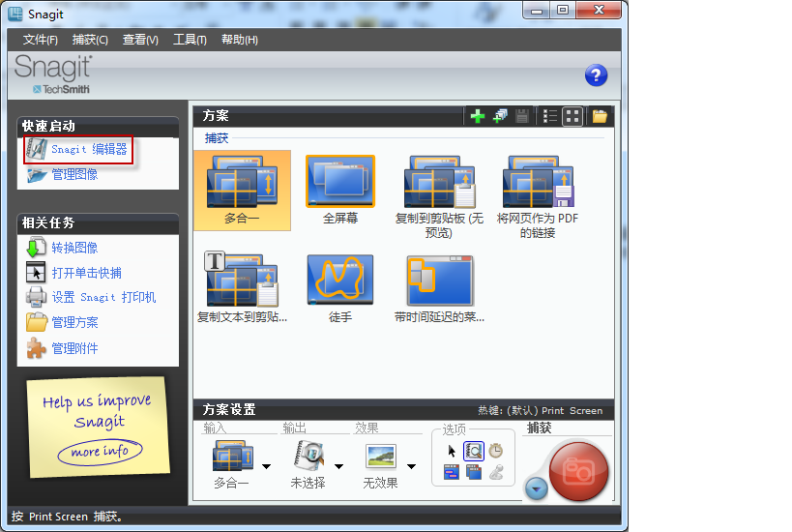
Task: Click the Help us improve Snagit note
Action: (x=96, y=425)
